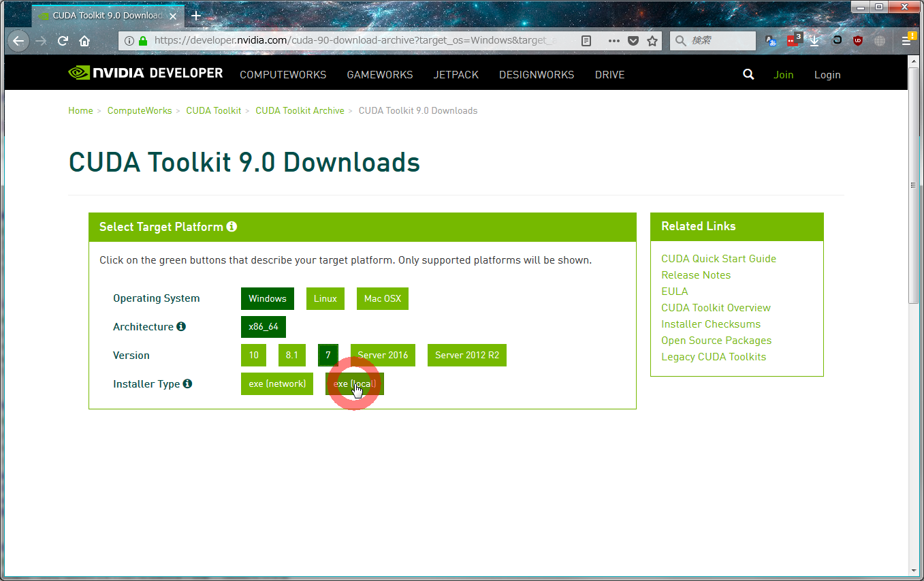Viewport: 924px width, 581px height.
Task: Open the browser home page icon
Action: point(84,41)
